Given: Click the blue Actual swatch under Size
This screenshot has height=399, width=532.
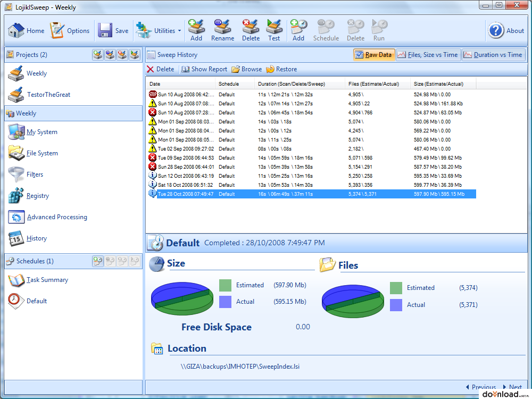Looking at the screenshot, I should coord(225,302).
